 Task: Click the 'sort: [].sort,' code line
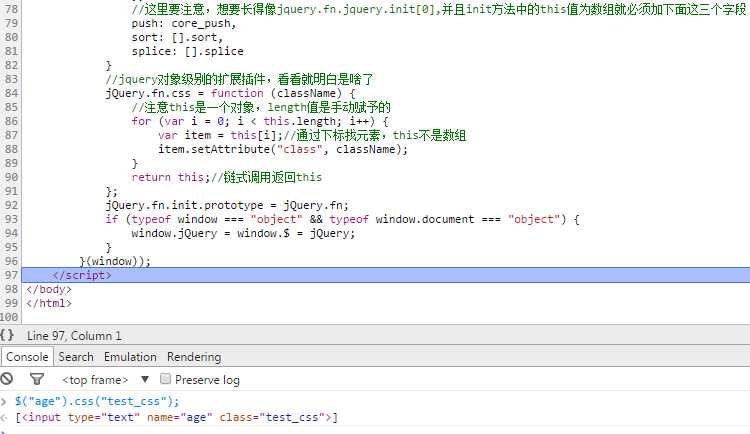tap(177, 37)
